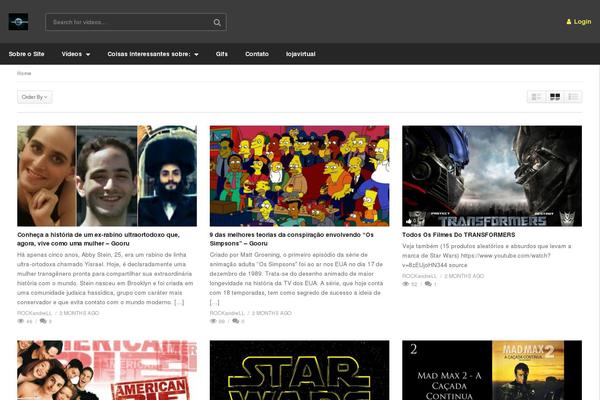Switch to detailed list layout view icon

click(x=573, y=97)
